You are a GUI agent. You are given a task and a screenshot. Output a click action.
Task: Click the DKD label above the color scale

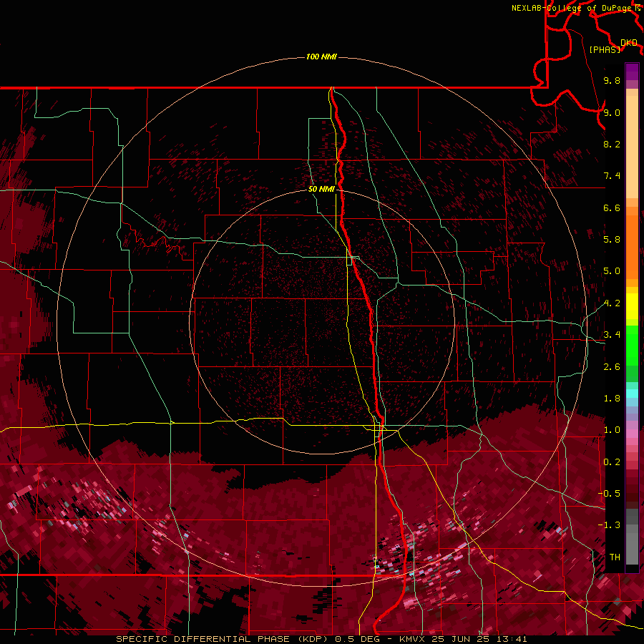tap(629, 42)
